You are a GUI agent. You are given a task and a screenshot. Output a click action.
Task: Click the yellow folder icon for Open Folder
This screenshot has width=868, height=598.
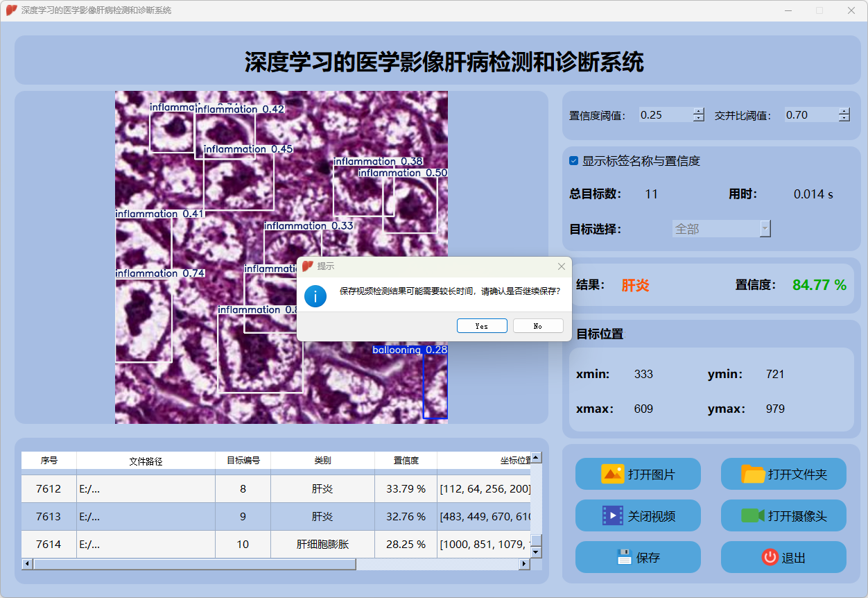[x=753, y=475]
